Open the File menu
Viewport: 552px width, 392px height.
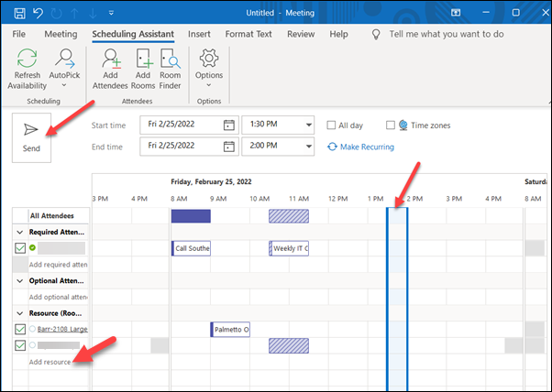[18, 34]
